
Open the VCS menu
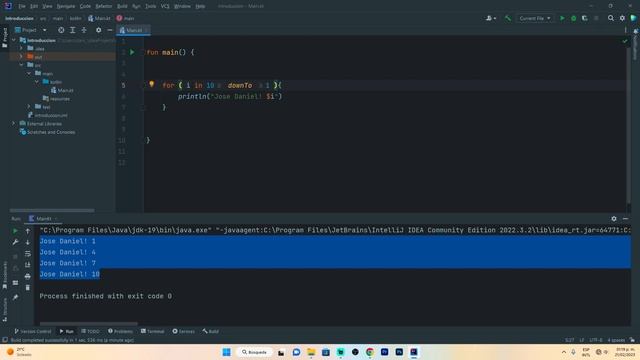(165, 6)
